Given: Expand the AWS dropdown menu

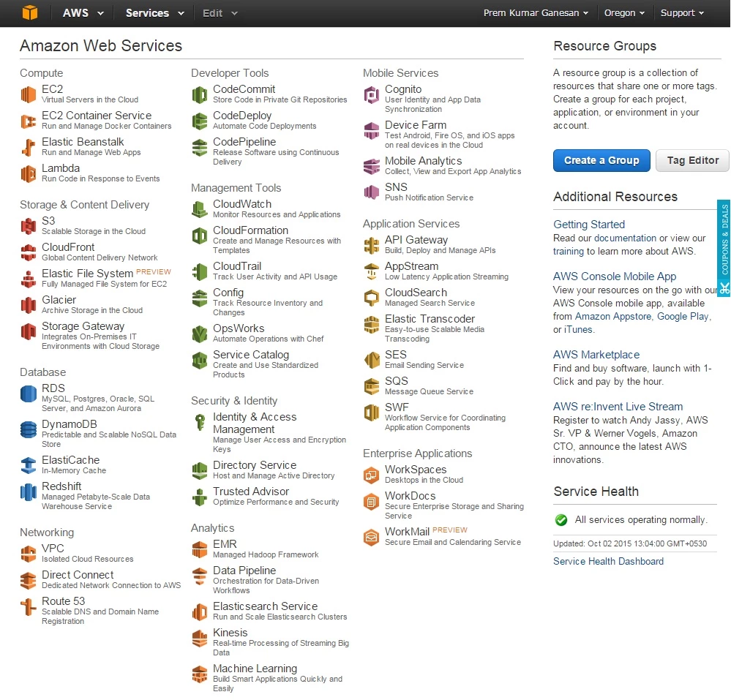Looking at the screenshot, I should [83, 13].
